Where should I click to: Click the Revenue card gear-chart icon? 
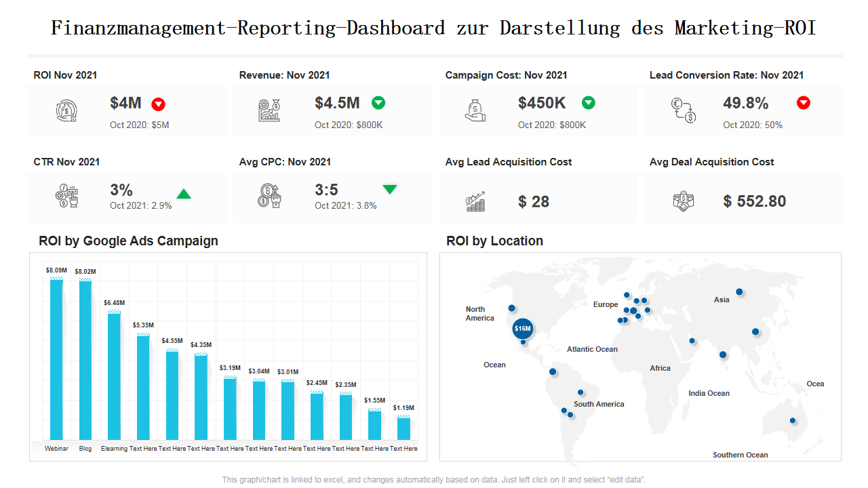coord(269,110)
